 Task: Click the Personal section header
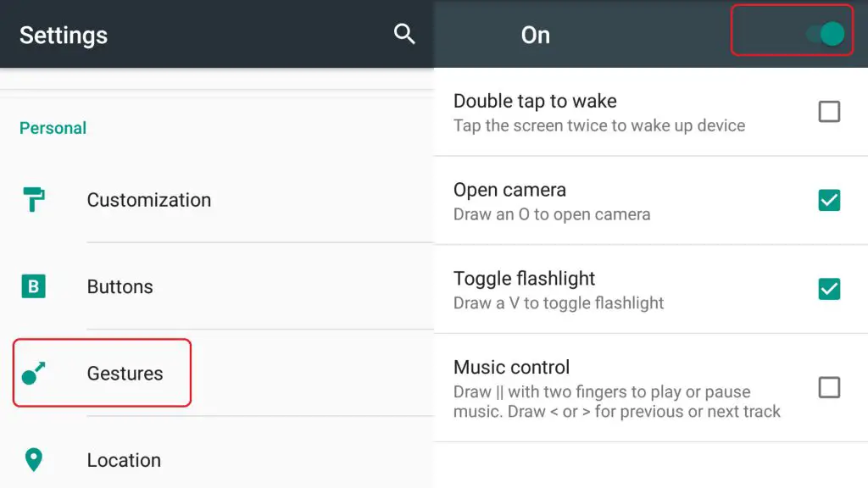point(53,129)
